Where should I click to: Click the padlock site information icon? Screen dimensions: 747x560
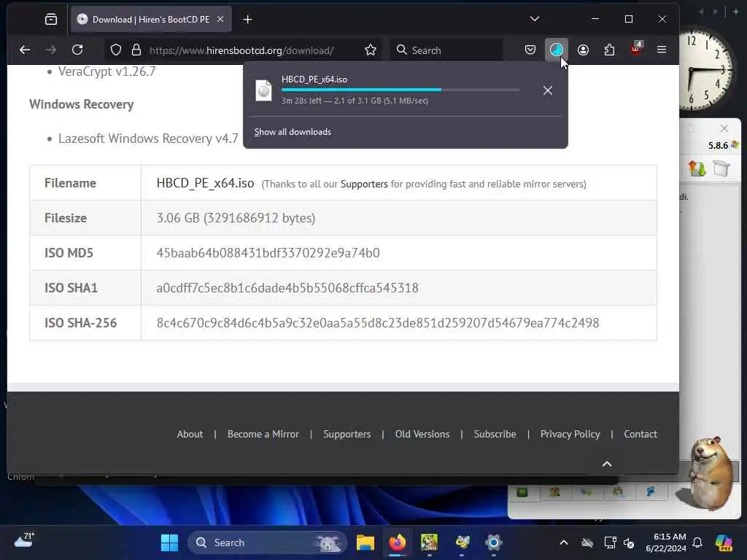pyautogui.click(x=136, y=50)
